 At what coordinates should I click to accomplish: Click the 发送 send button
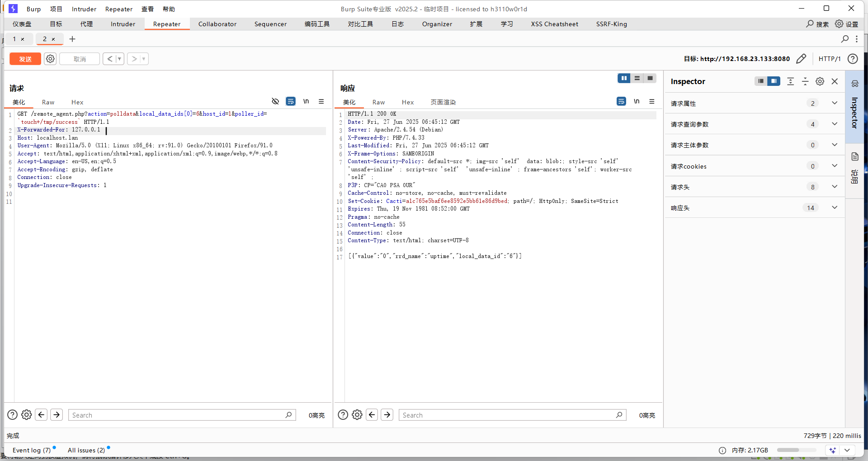point(25,59)
